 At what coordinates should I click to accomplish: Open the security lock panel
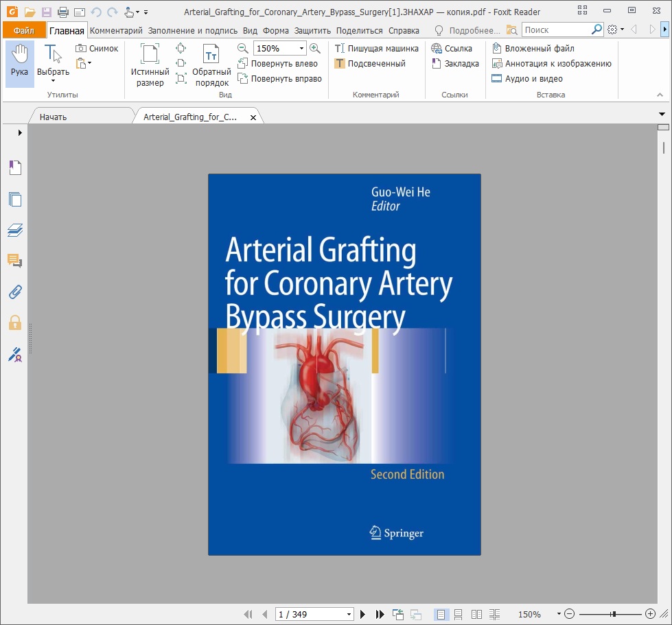15,322
